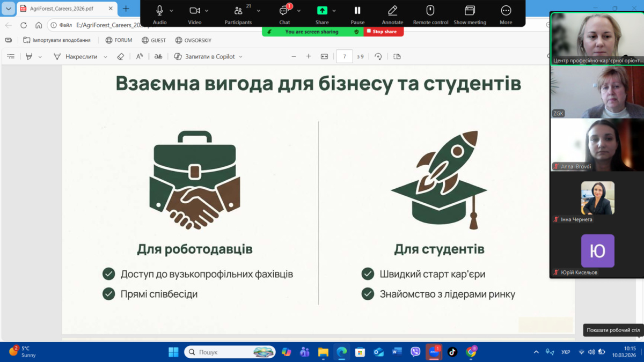Open the Participants list
Image resolution: width=644 pixels, height=362 pixels.
238,14
